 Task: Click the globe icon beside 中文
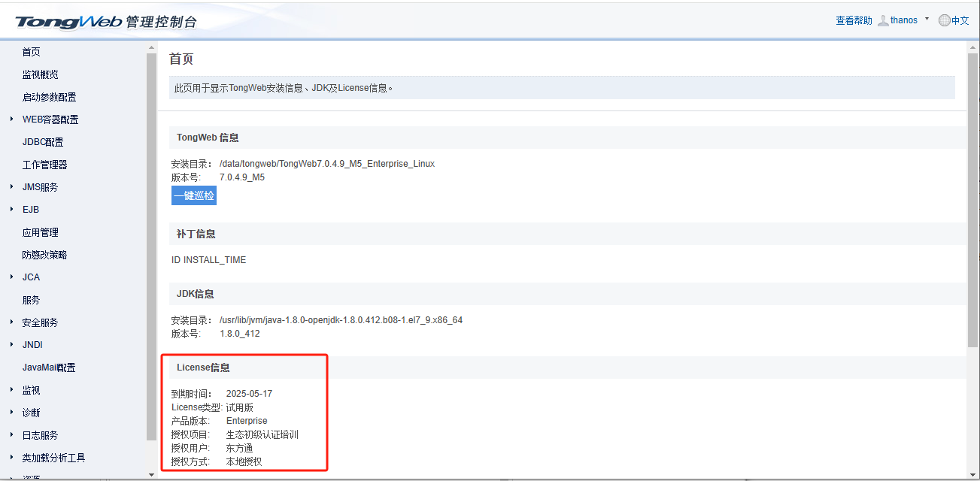[x=945, y=20]
